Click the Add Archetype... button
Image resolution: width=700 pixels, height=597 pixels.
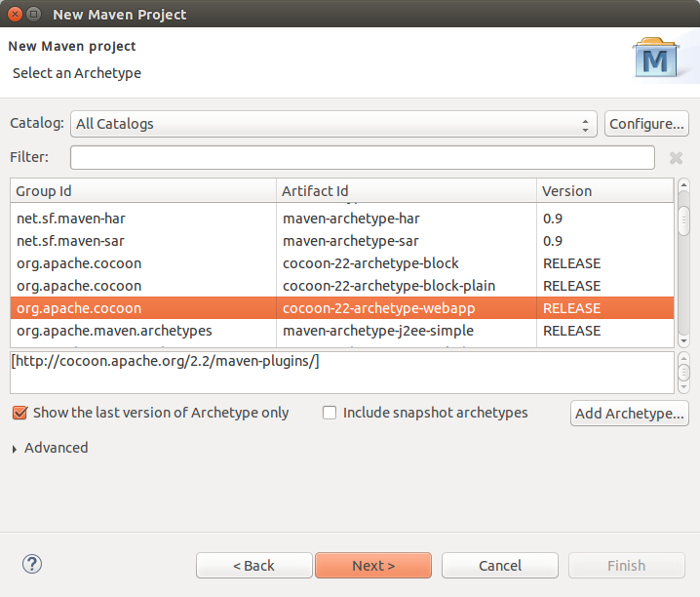[x=630, y=414]
